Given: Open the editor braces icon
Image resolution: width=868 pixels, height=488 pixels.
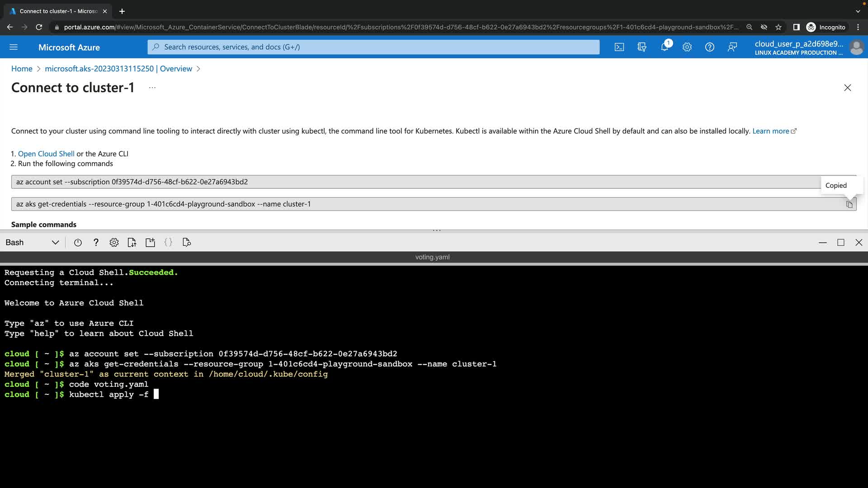Looking at the screenshot, I should 168,243.
